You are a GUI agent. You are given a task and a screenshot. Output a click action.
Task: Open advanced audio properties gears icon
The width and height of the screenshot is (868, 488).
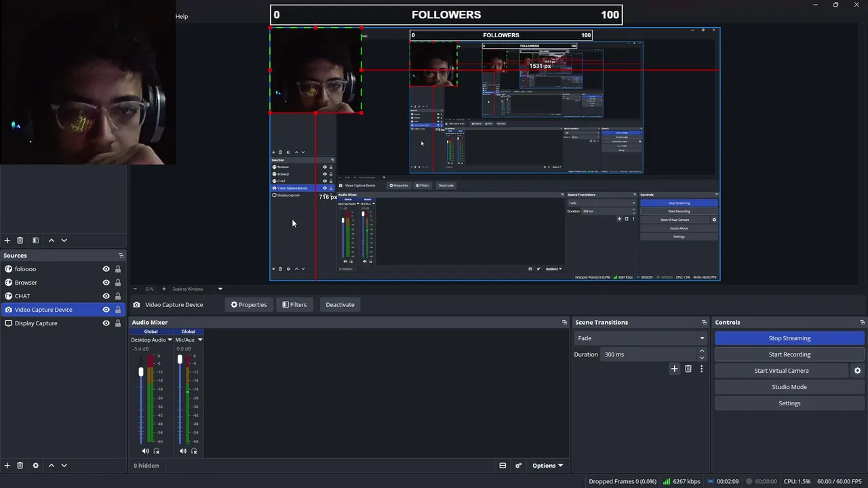coord(519,466)
